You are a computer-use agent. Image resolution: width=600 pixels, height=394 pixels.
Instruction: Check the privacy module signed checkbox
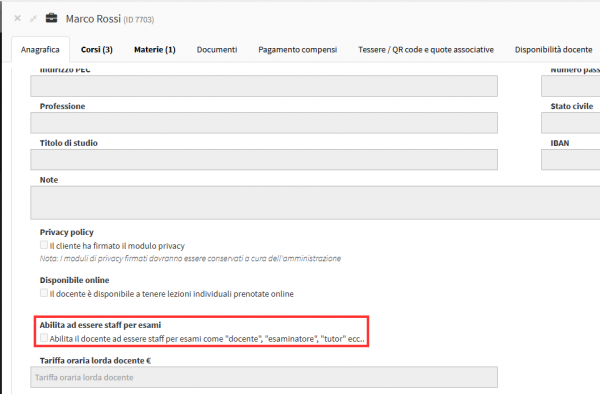44,245
